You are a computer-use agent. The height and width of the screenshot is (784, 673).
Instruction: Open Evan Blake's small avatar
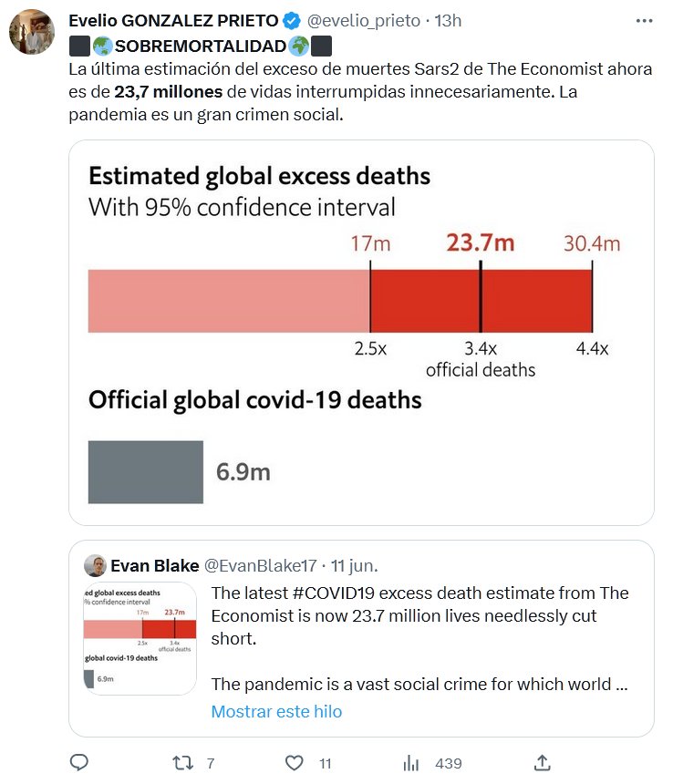pyautogui.click(x=95, y=565)
